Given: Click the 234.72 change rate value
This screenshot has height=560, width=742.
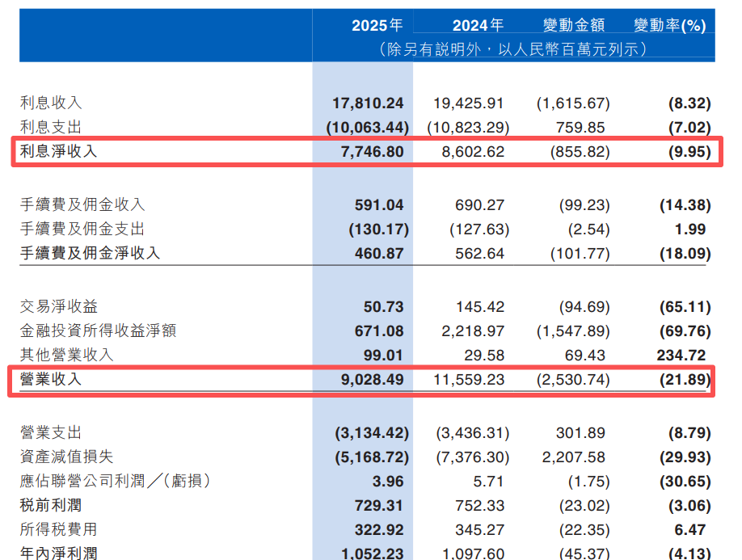Looking at the screenshot, I should 681,356.
